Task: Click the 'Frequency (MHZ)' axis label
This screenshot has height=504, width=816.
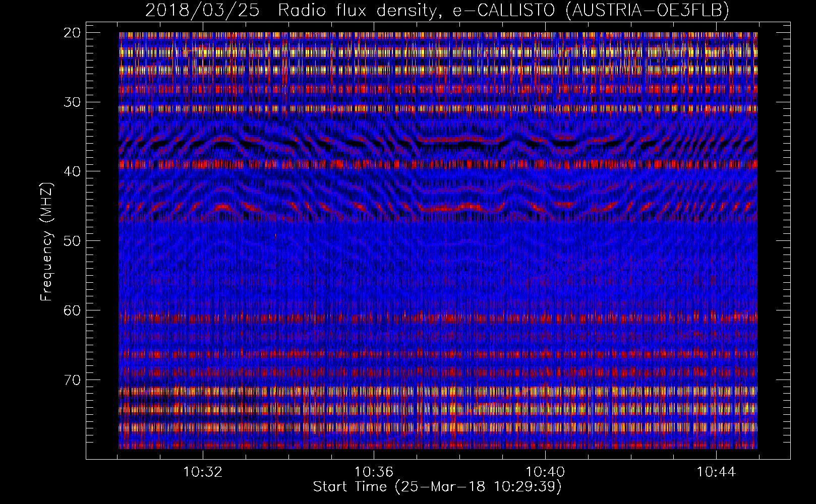Action: [46, 242]
